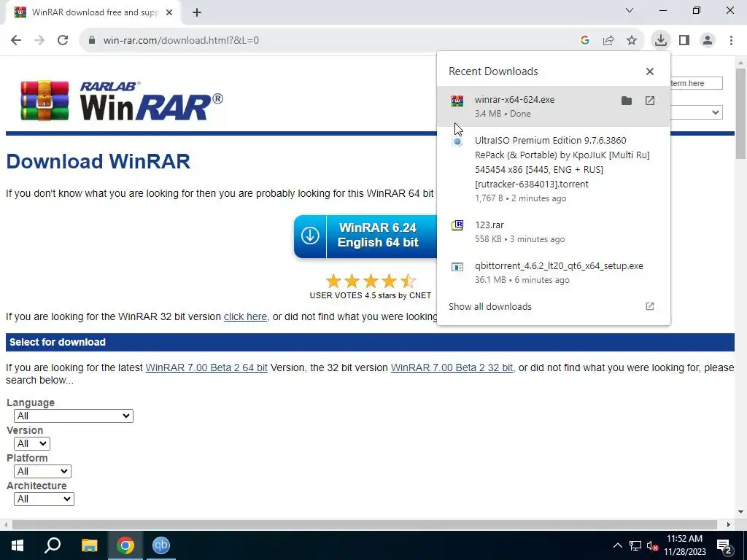Image resolution: width=747 pixels, height=560 pixels.
Task: Click the muted volume tray icon
Action: [x=653, y=545]
